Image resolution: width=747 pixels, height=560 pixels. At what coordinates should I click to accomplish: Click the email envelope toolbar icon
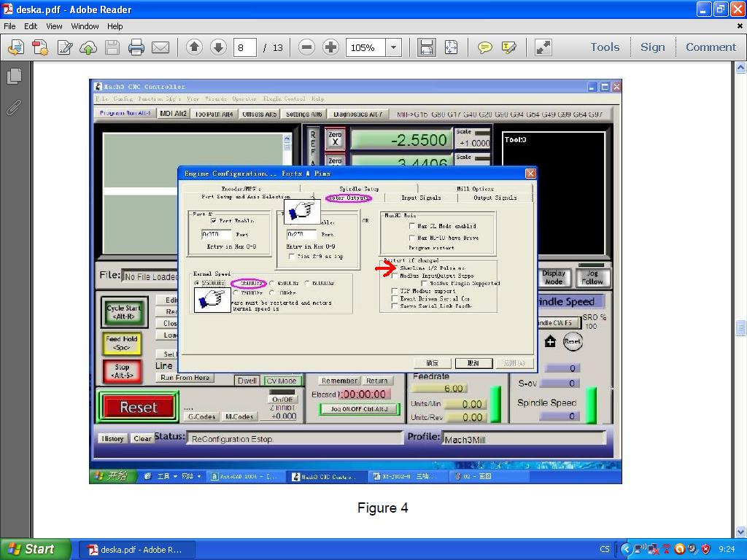pyautogui.click(x=160, y=47)
